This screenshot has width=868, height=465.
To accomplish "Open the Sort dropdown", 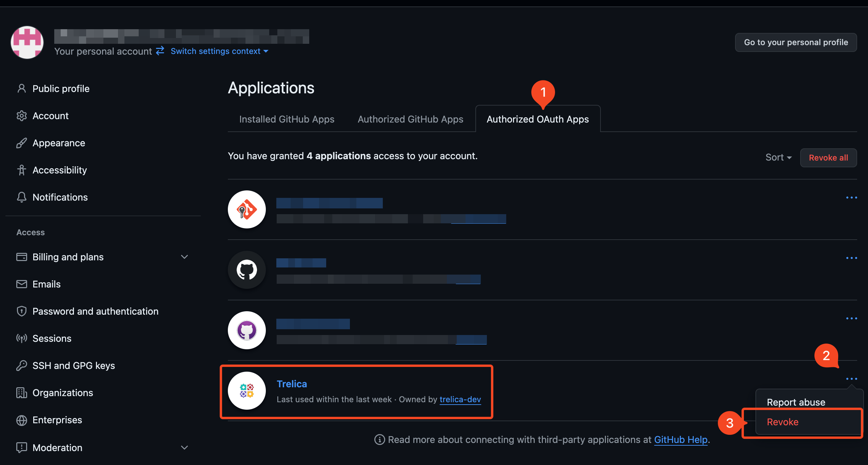I will [778, 157].
